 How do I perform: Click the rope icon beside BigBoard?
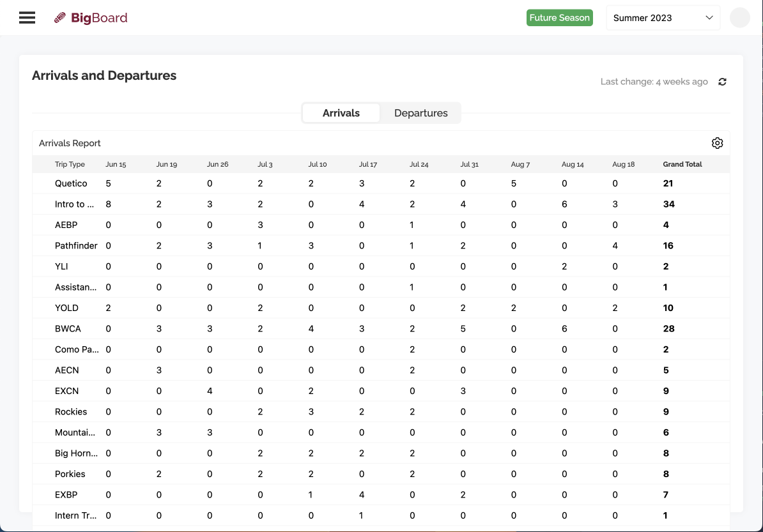(x=60, y=17)
